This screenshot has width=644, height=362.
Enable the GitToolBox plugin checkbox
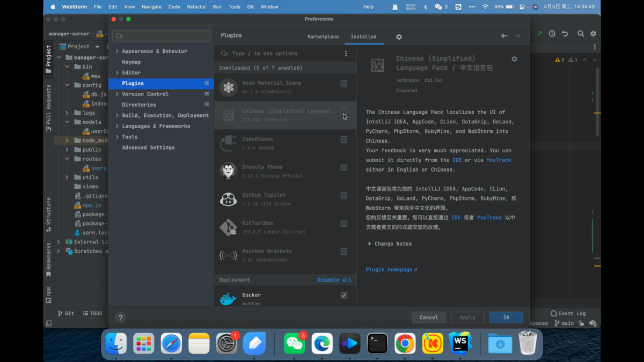(344, 224)
